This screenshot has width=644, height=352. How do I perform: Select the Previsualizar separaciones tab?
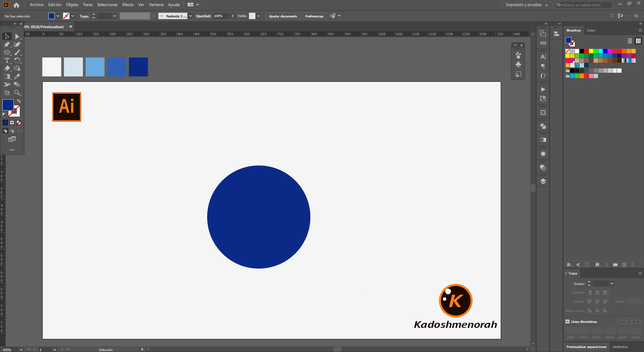pyautogui.click(x=586, y=347)
